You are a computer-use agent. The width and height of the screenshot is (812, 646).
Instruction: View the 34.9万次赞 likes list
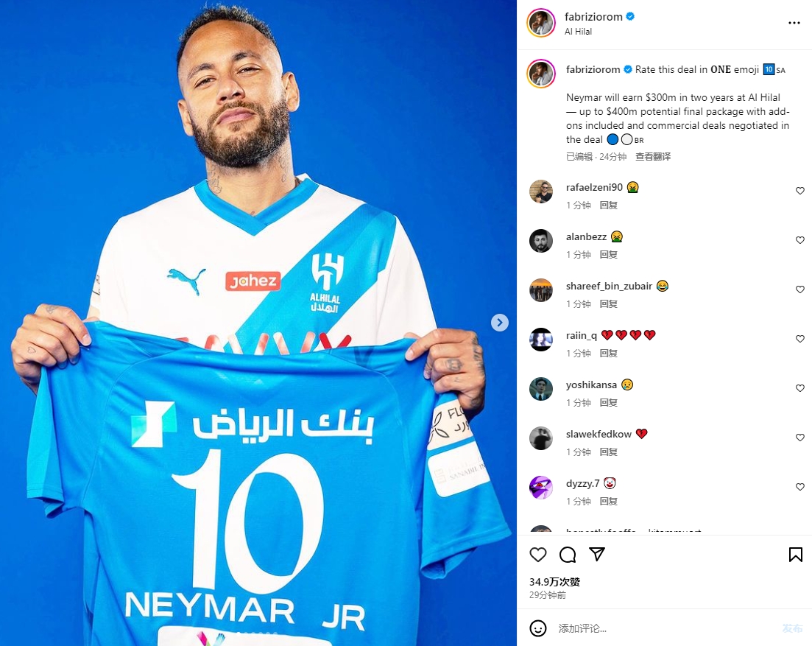(x=554, y=582)
